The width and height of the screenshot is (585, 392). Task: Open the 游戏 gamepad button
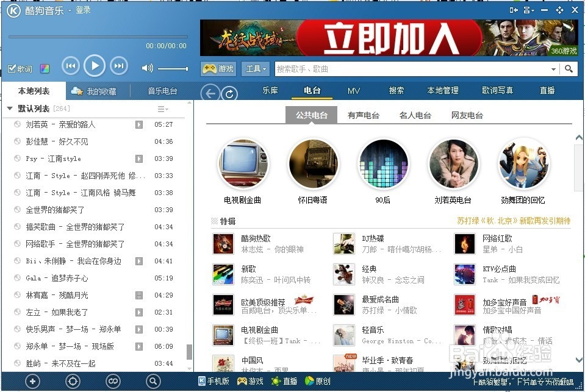pyautogui.click(x=218, y=69)
